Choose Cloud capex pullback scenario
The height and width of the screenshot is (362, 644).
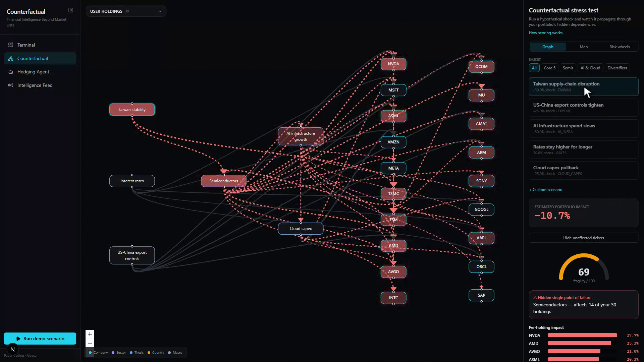(x=584, y=171)
